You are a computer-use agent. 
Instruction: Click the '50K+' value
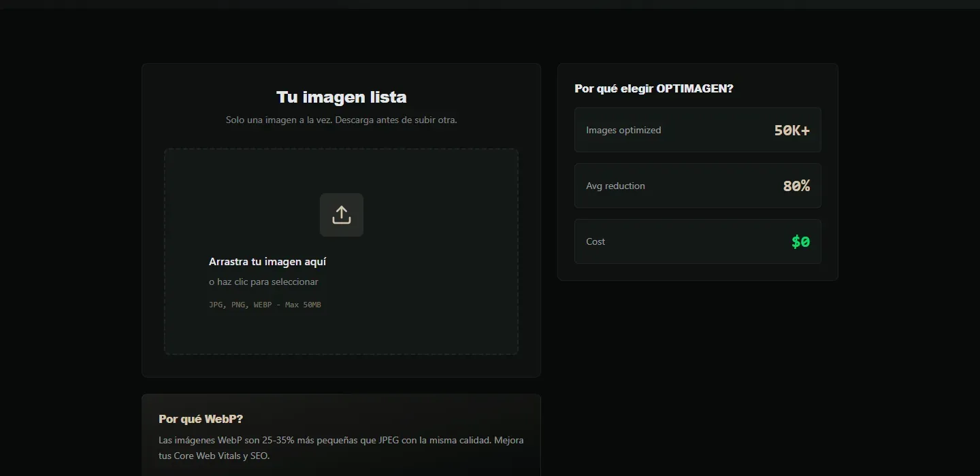click(792, 131)
